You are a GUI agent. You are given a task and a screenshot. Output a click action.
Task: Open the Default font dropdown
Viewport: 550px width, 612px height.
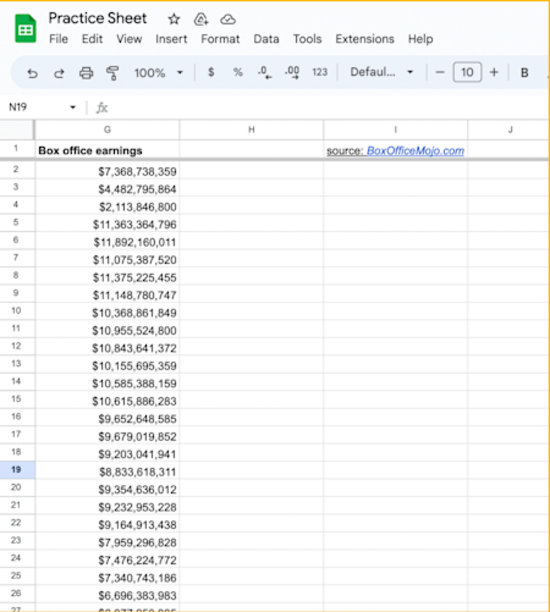point(381,72)
